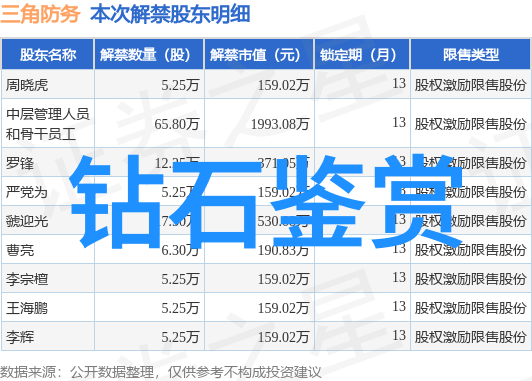Click the 数据来源 disclaimer text

pyautogui.click(x=160, y=373)
